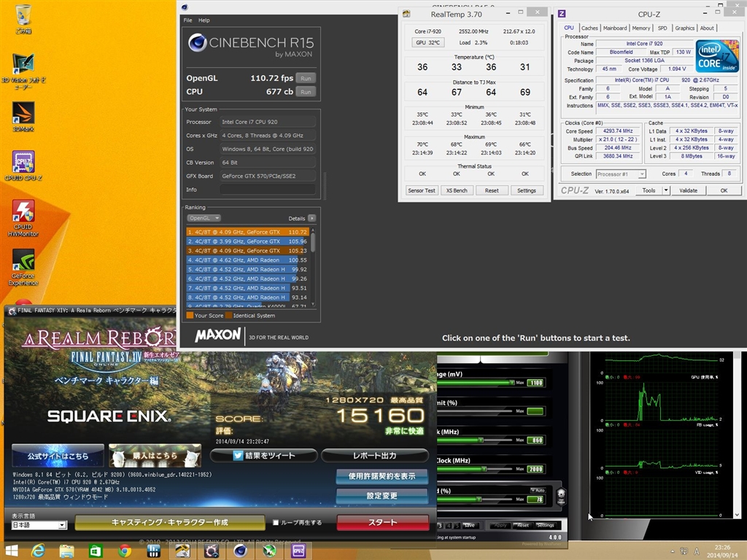Open the Tools dropdown arrow in CPU-Z

point(666,190)
